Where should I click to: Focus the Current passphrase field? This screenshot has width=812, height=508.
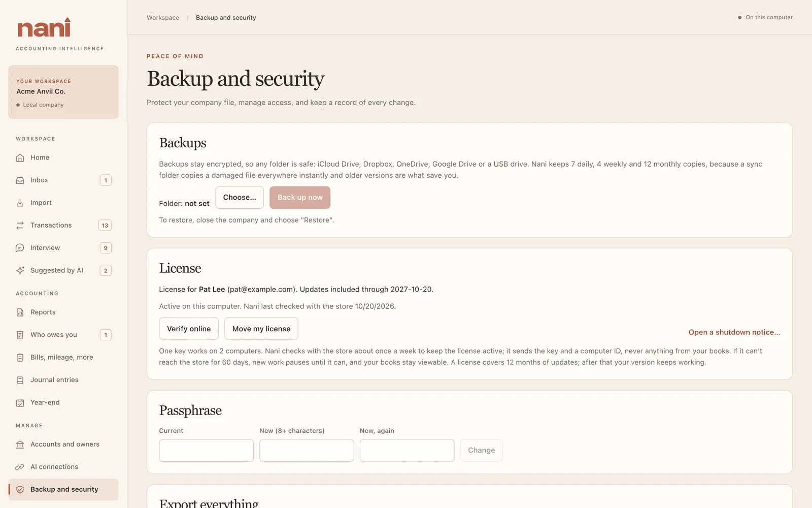206,451
